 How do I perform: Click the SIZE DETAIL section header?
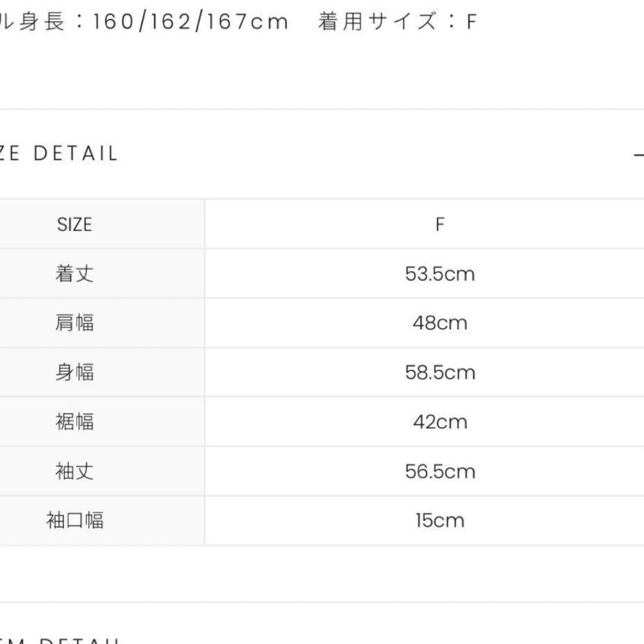coord(60,154)
